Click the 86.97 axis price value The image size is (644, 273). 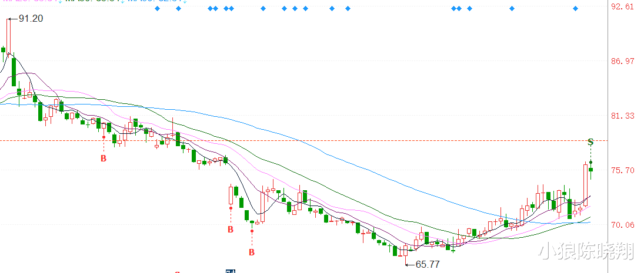pos(622,61)
